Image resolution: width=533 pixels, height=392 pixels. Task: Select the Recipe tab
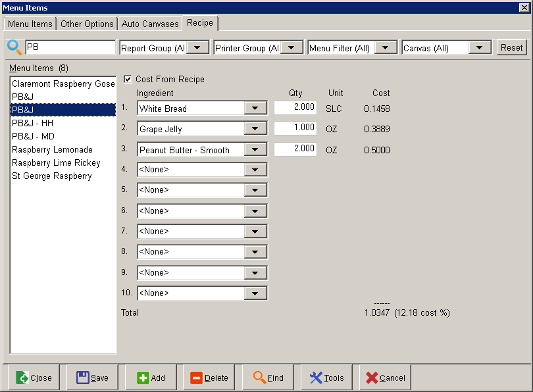tap(200, 23)
